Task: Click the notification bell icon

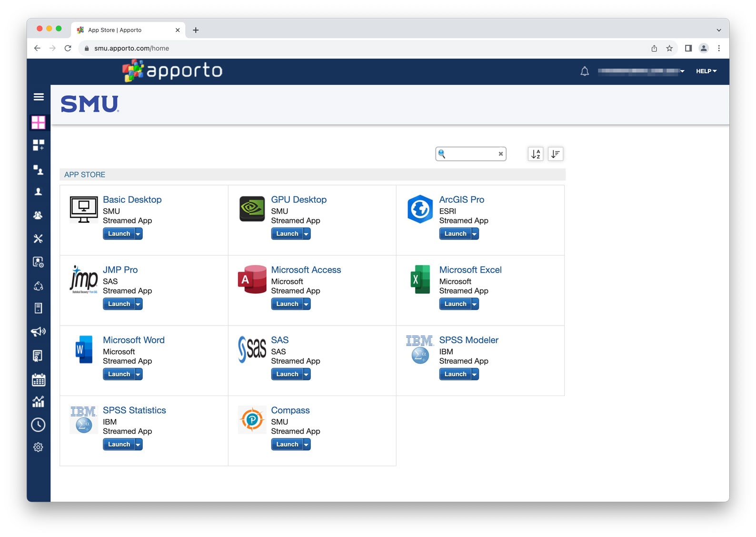Action: 585,71
